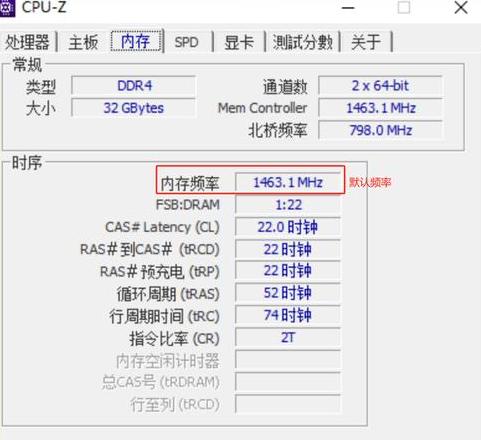The image size is (481, 440).
Task: Click the FSB:DRAM label
Action: 188,205
